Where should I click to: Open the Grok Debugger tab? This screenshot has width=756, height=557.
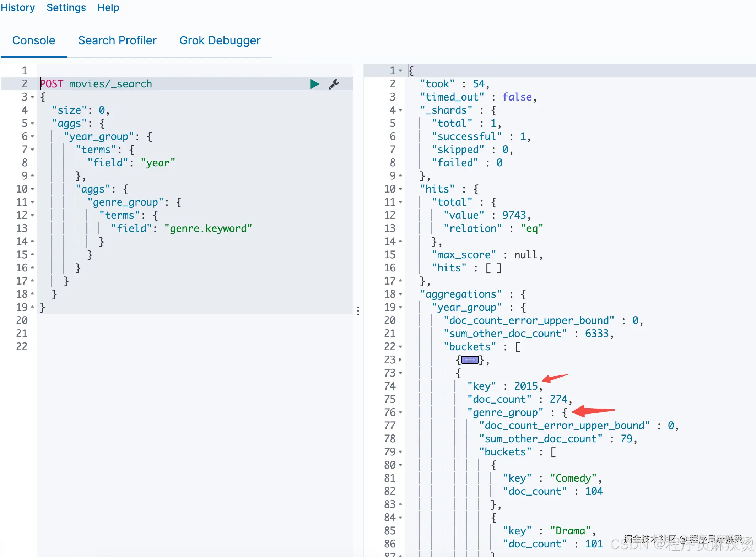coord(220,40)
